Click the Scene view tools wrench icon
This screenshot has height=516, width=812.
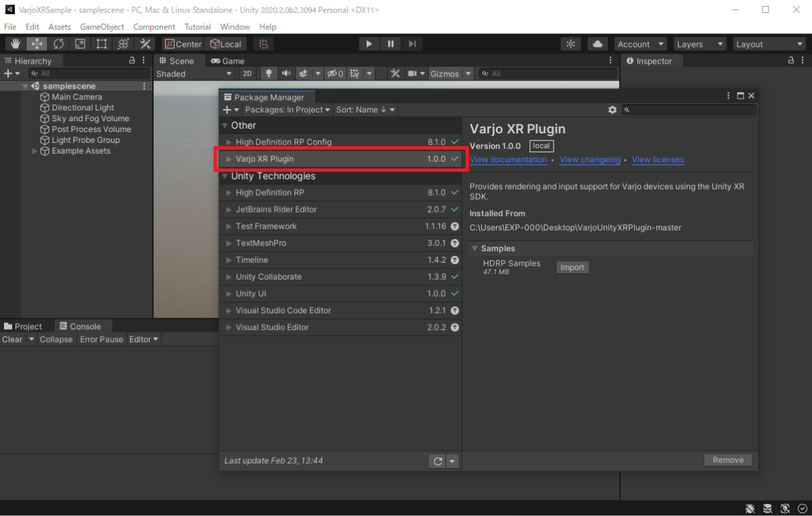(x=396, y=73)
